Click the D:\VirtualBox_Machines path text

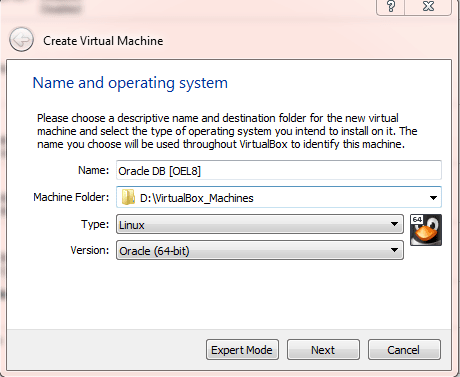(197, 198)
